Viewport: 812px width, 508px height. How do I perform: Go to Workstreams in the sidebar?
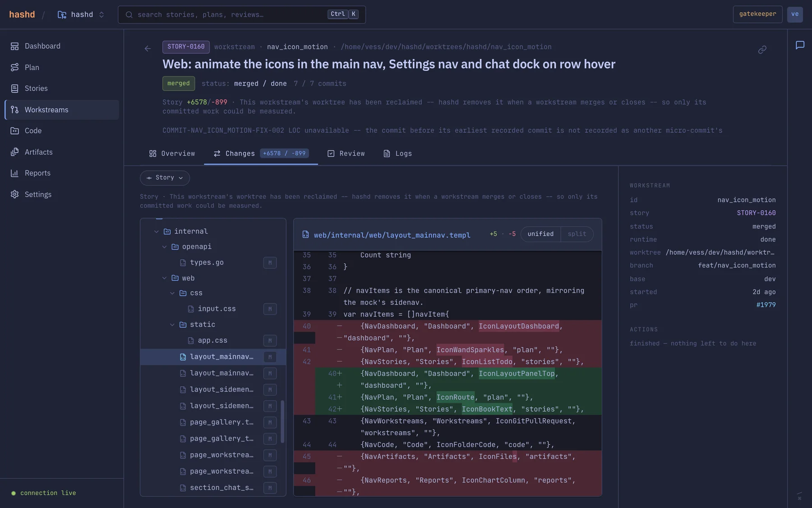62,110
